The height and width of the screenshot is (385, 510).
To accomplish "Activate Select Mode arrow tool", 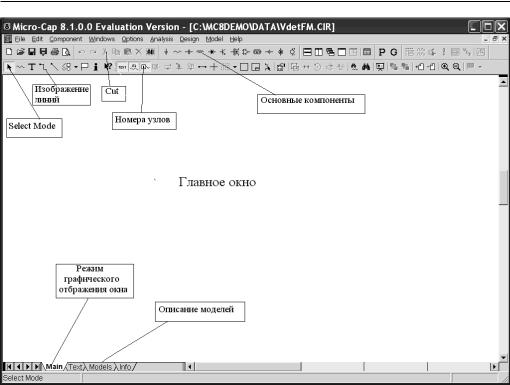I will click(x=9, y=67).
